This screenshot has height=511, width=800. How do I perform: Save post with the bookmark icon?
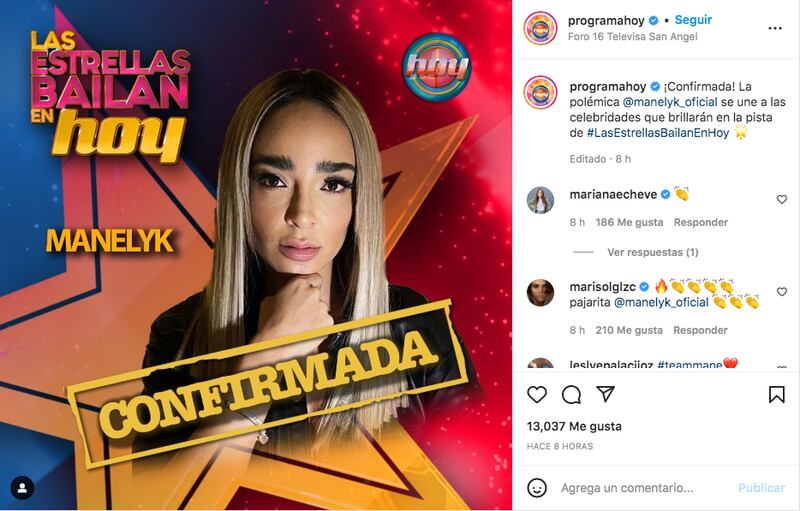tap(777, 394)
